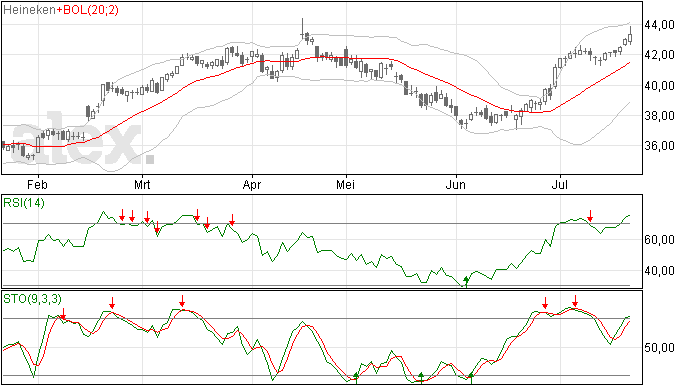Click the Jul month label on time axis

pyautogui.click(x=560, y=184)
